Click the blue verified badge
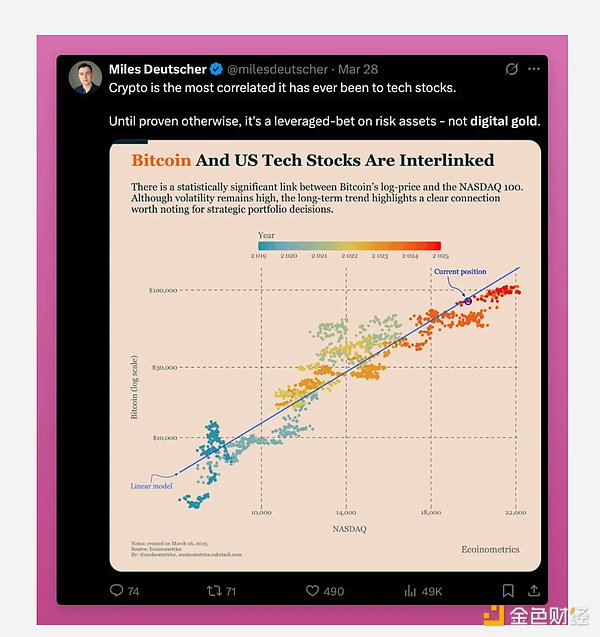600x637 pixels. point(215,70)
